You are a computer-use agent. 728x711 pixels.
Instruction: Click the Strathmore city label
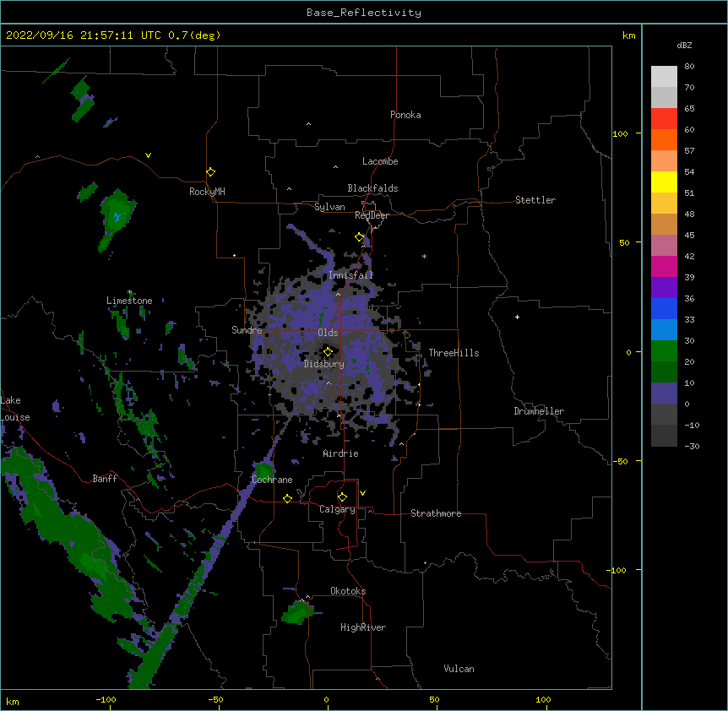click(436, 513)
